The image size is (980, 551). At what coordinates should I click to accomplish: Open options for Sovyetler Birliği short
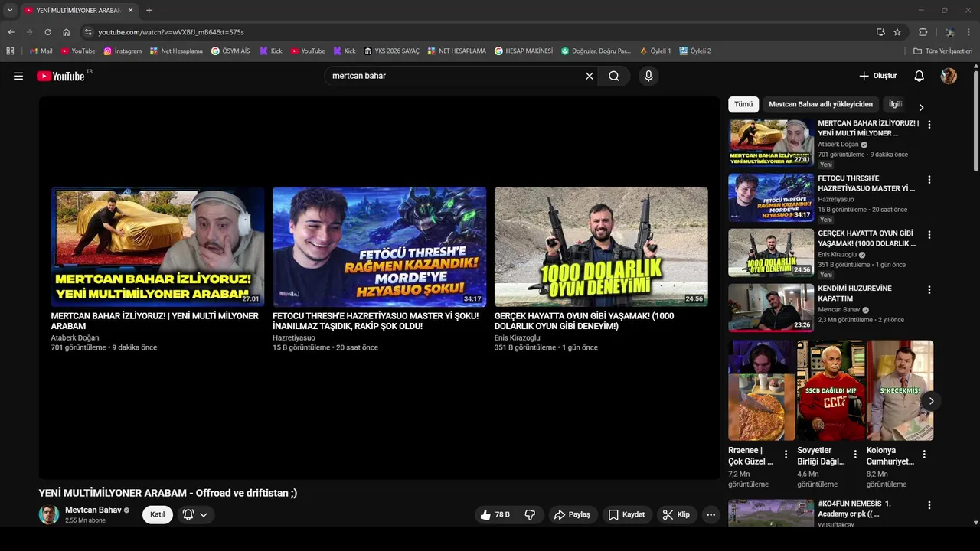point(855,454)
